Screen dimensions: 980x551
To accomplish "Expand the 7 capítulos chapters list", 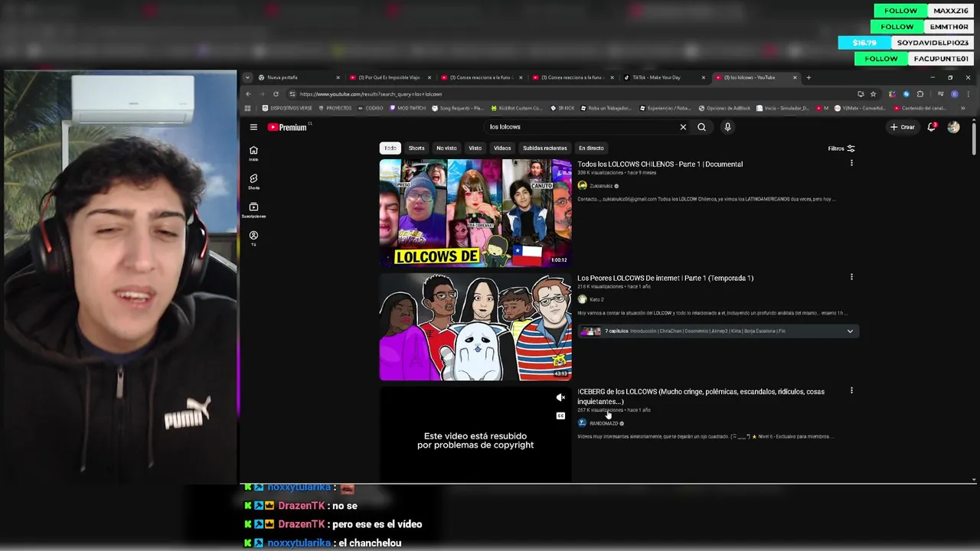I will pos(850,331).
